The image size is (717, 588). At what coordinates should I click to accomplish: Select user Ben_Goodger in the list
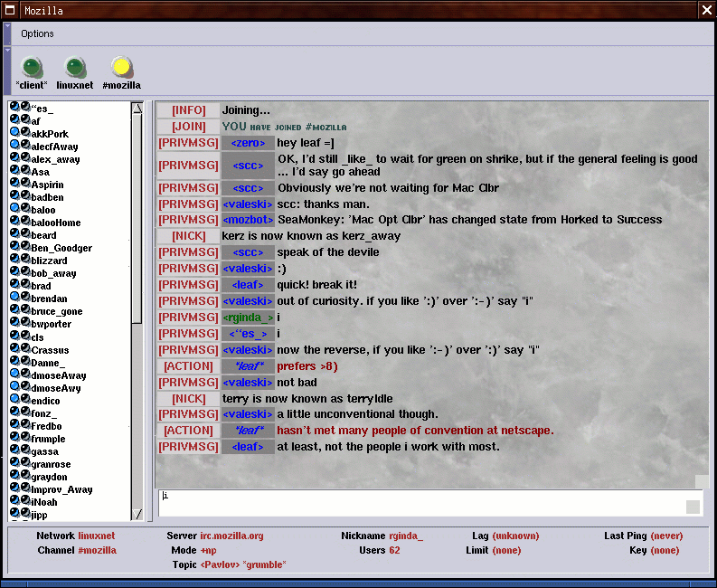pos(61,248)
